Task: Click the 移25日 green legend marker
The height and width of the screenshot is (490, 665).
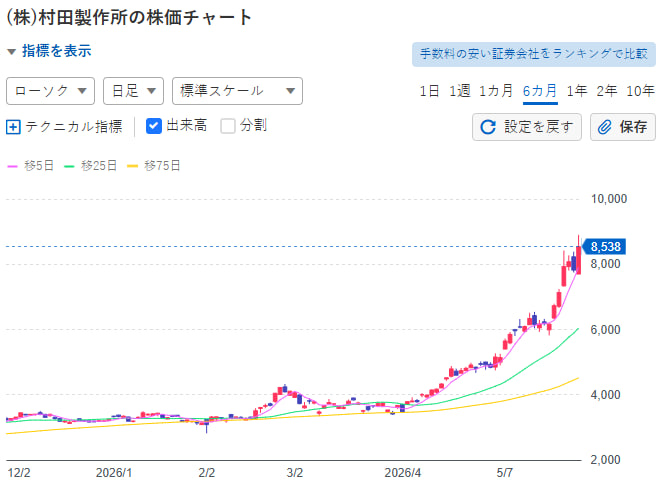Action: [69, 166]
